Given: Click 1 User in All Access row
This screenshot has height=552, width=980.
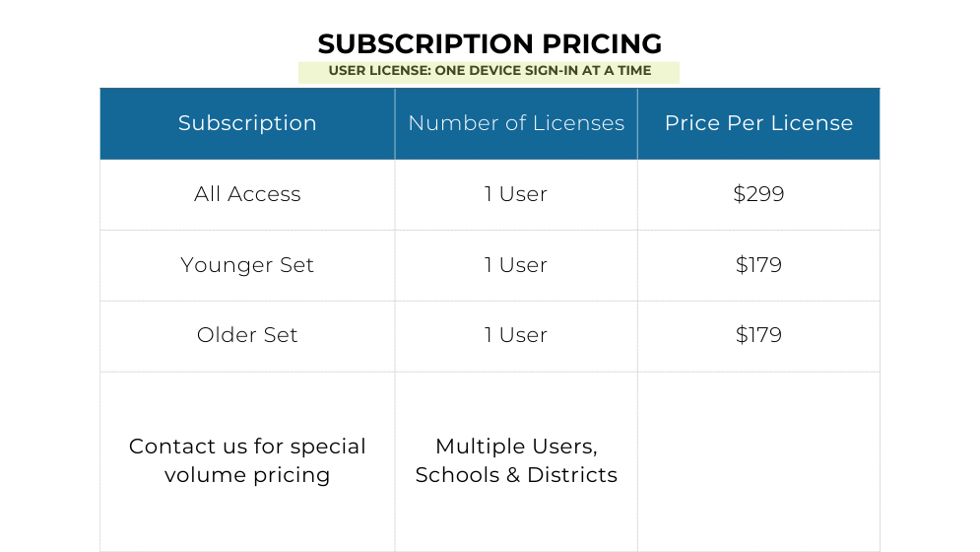Looking at the screenshot, I should click(516, 194).
